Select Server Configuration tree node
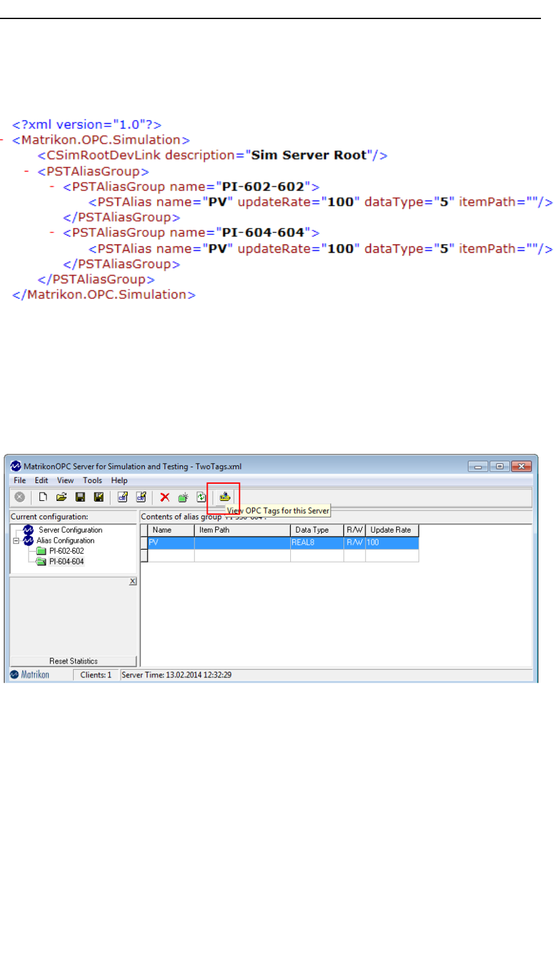The height and width of the screenshot is (958, 560). [70, 530]
